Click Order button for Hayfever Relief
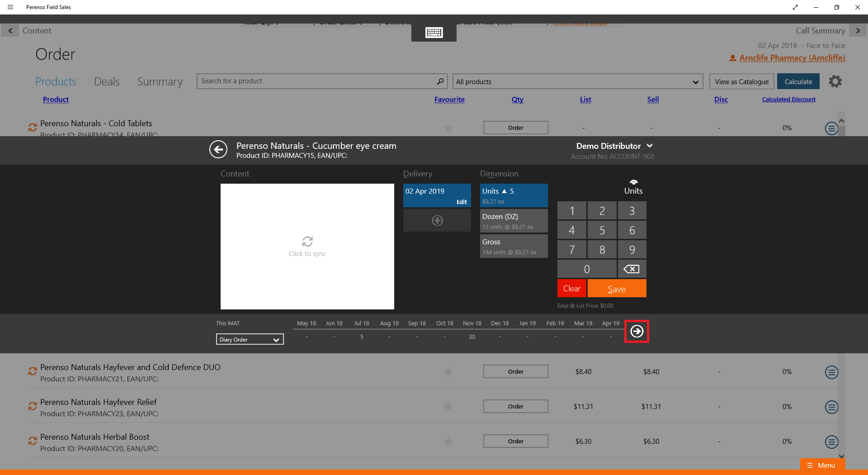This screenshot has height=475, width=868. click(x=516, y=406)
